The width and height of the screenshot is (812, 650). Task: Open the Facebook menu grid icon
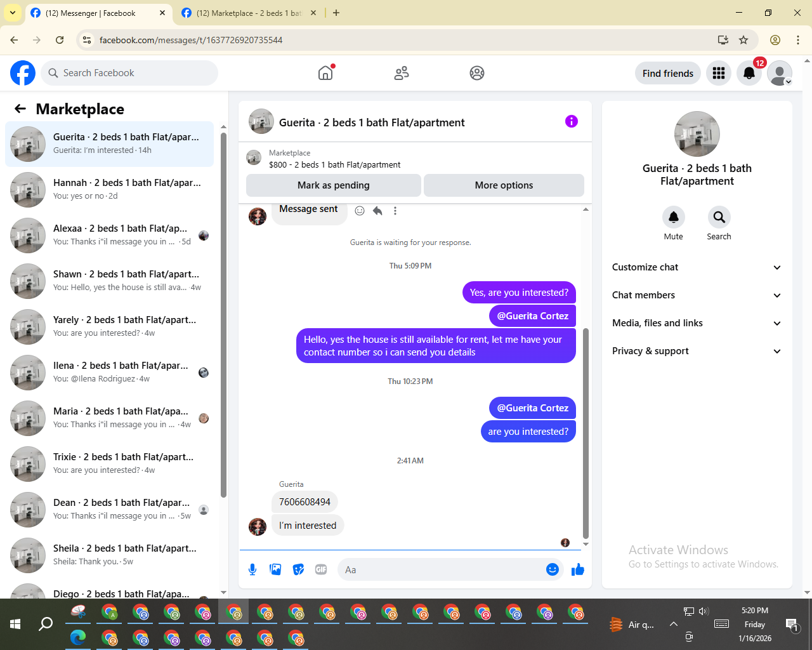[719, 73]
